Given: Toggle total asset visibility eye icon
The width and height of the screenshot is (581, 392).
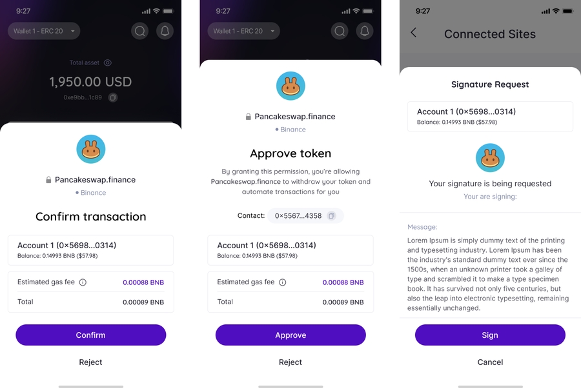Looking at the screenshot, I should [107, 63].
